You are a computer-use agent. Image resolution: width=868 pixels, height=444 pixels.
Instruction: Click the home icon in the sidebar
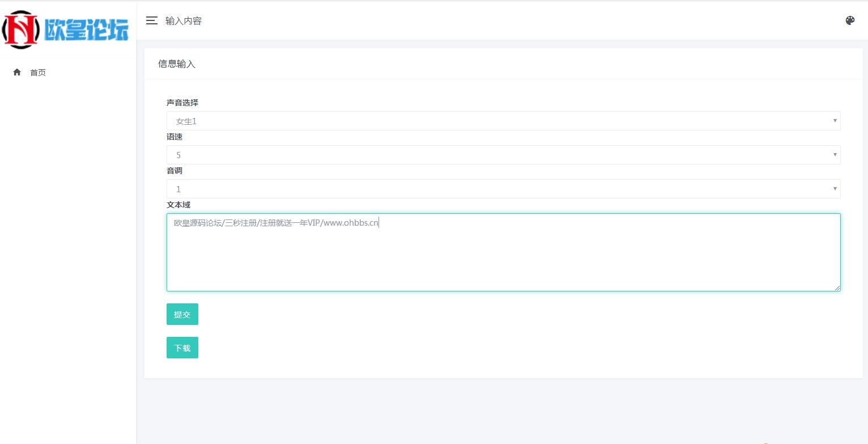coord(17,72)
